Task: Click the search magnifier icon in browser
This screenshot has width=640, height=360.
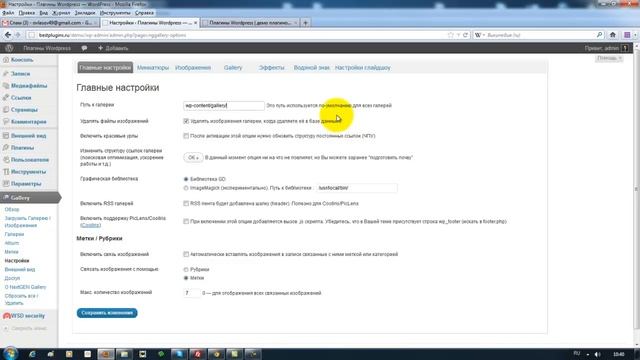Action: pyautogui.click(x=599, y=35)
